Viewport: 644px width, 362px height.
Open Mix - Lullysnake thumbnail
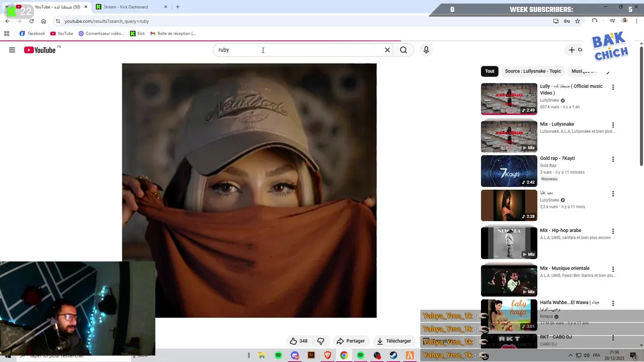click(x=509, y=136)
